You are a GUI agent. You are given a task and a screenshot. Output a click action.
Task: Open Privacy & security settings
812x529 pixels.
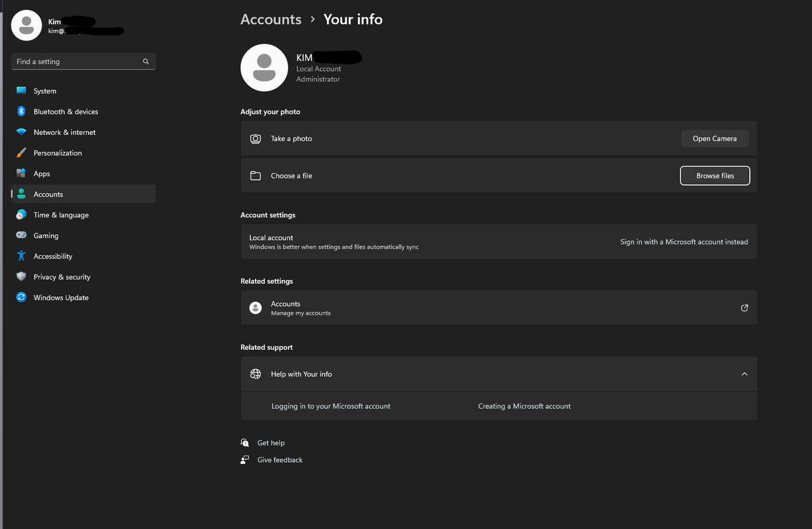tap(83, 276)
